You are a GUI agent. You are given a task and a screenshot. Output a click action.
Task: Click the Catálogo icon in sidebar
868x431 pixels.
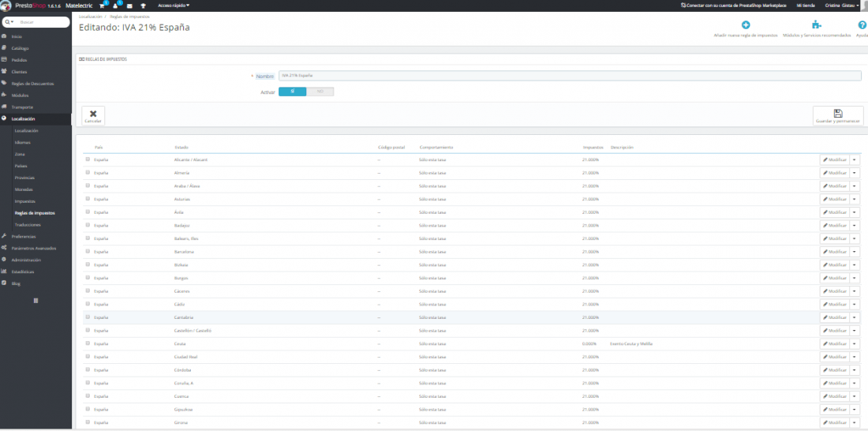point(4,47)
